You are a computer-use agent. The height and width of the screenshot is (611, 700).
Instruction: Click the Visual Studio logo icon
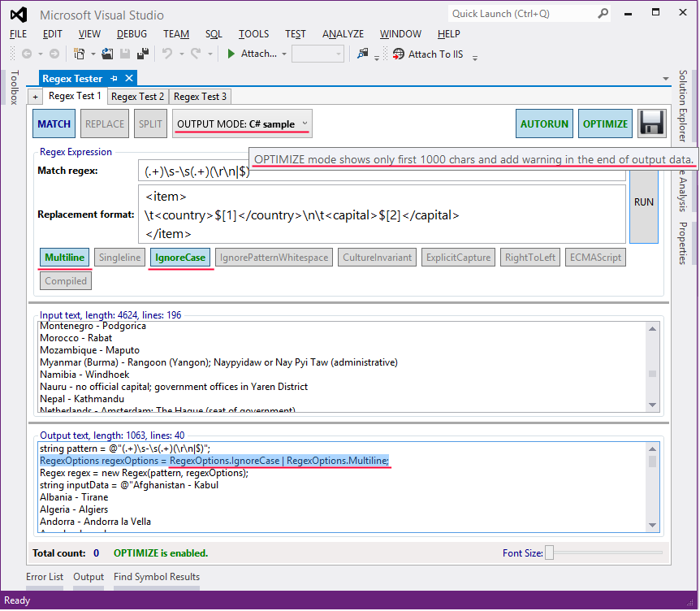click(19, 15)
